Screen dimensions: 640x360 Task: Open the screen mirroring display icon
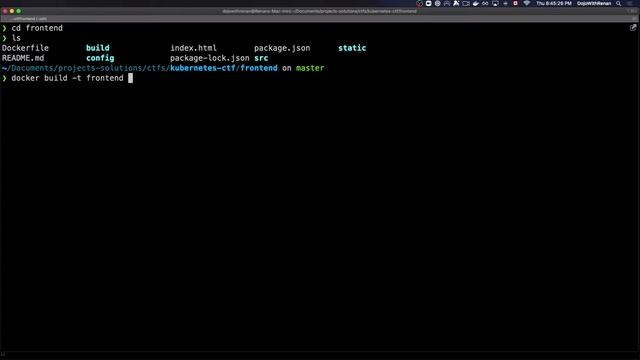495,3
